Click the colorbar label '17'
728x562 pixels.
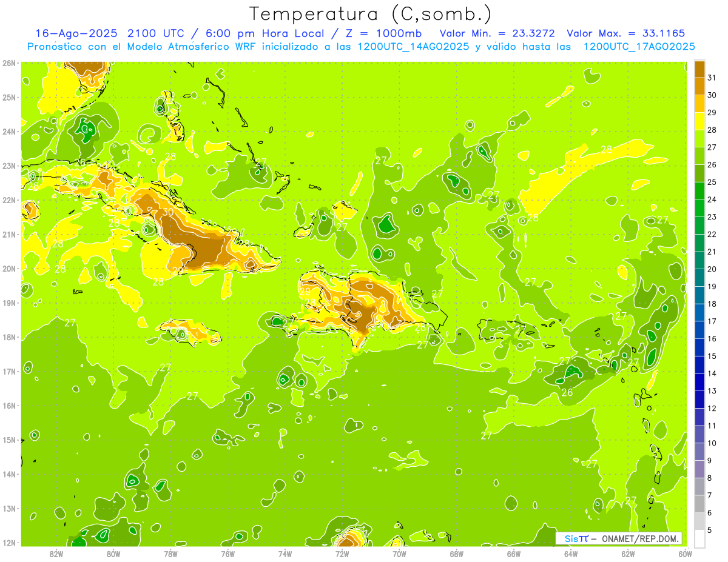pos(712,321)
